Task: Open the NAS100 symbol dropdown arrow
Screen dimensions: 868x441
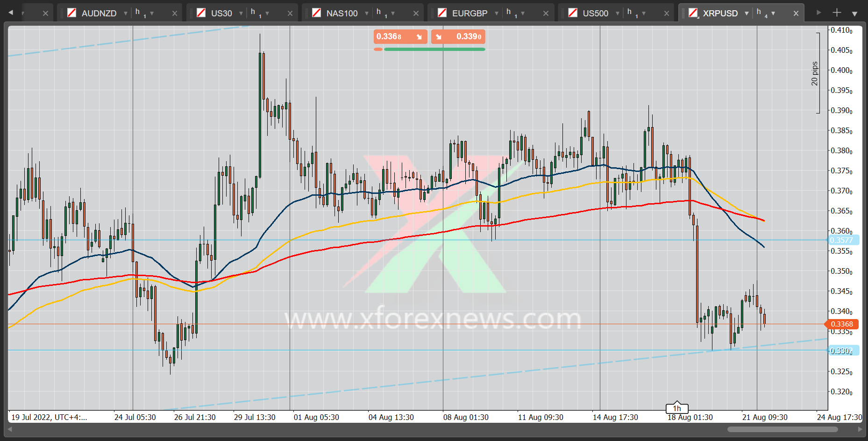Action: pos(367,13)
